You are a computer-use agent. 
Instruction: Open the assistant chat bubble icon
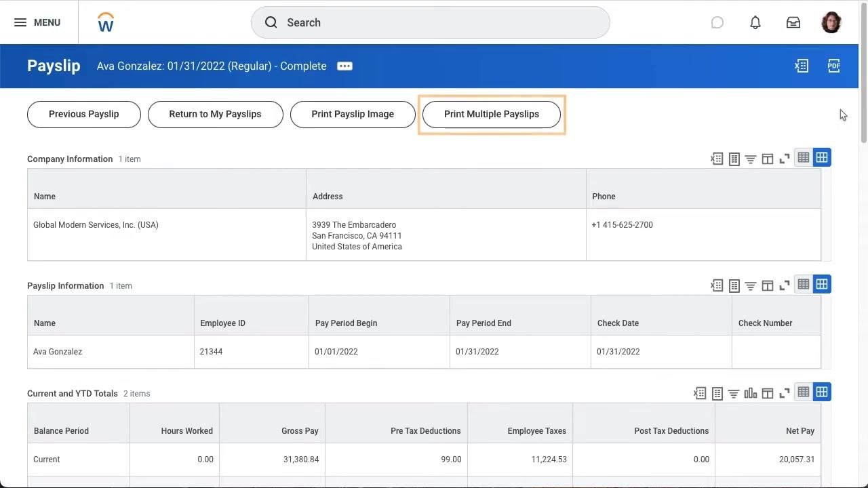[x=717, y=22]
